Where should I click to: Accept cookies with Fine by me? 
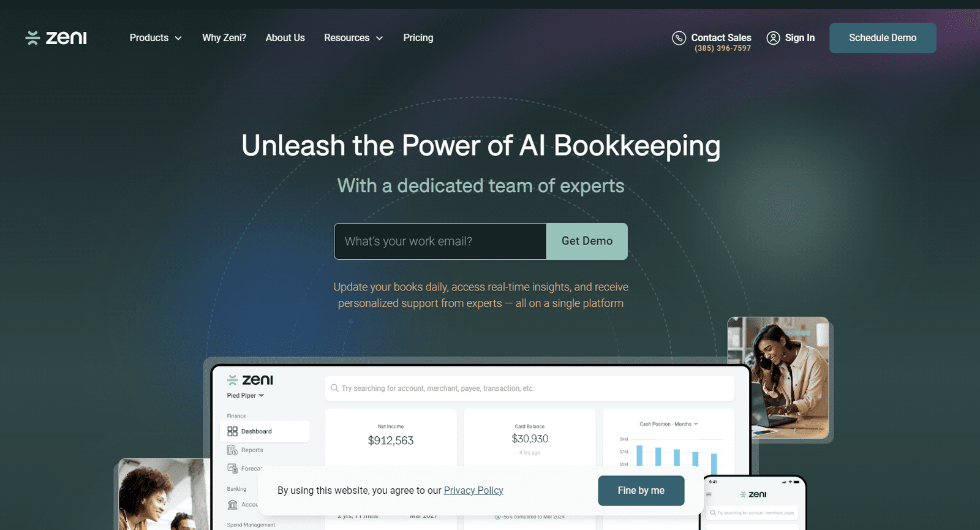coord(641,491)
